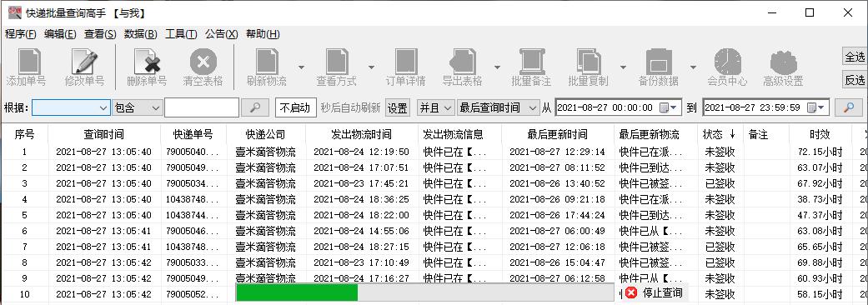Open the 工具(T) menu
Image resolution: width=868 pixels, height=305 pixels.
181,34
